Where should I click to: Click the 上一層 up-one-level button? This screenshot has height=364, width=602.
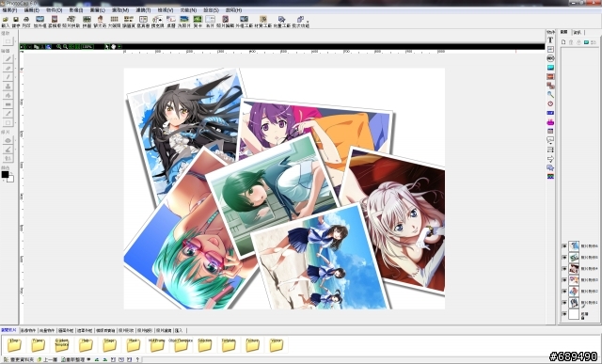[x=48, y=360]
